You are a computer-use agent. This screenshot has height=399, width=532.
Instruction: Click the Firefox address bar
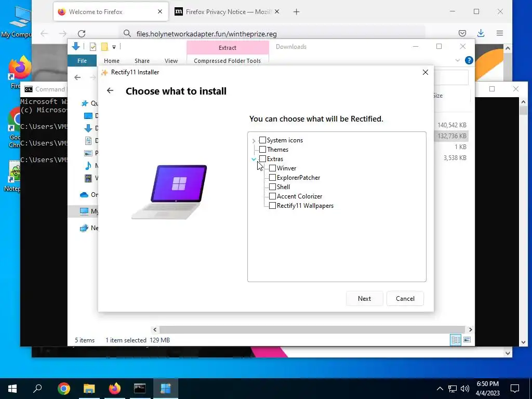271,34
